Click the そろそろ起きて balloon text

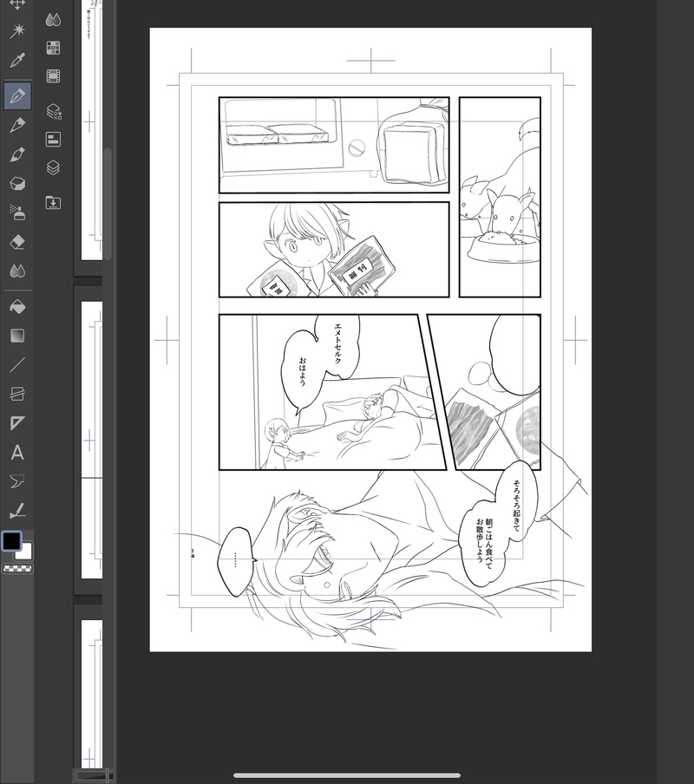[x=516, y=506]
